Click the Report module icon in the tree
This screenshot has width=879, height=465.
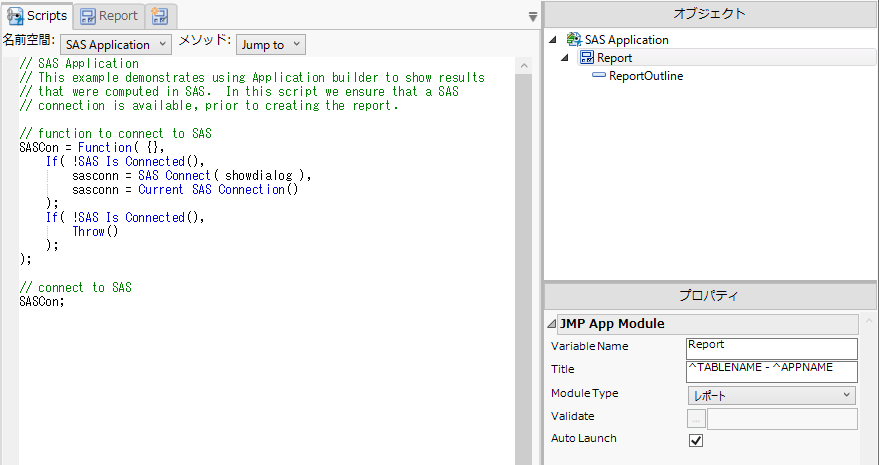coord(587,58)
